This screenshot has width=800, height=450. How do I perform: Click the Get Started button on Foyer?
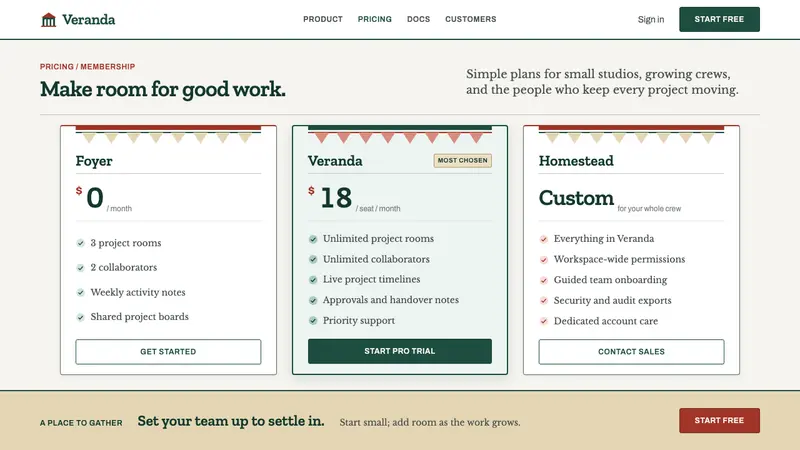(x=168, y=352)
